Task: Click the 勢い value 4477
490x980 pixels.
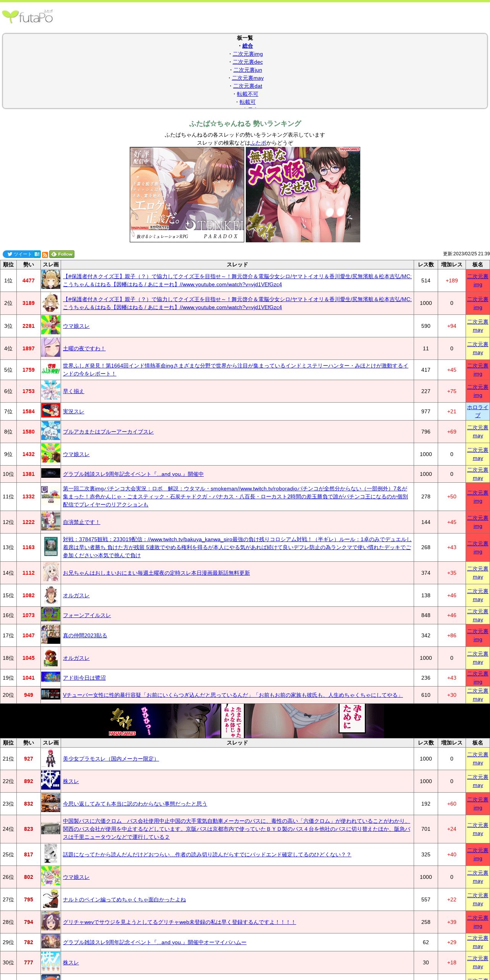Action: 29,280
